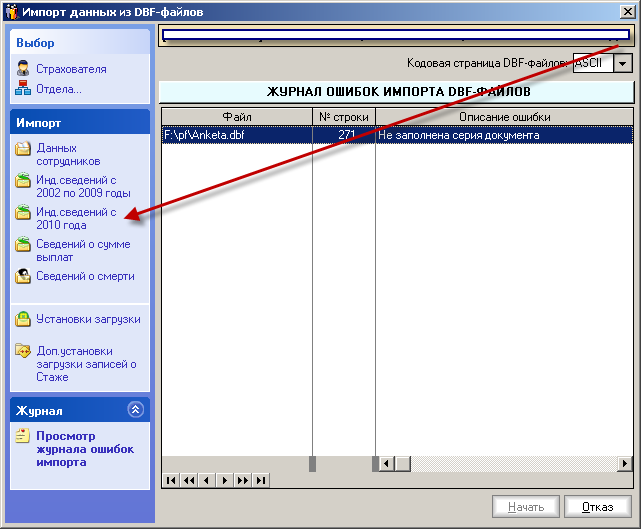Image resolution: width=641 pixels, height=529 pixels.
Task: Click the horizontal scrollbar right arrow
Action: point(625,464)
